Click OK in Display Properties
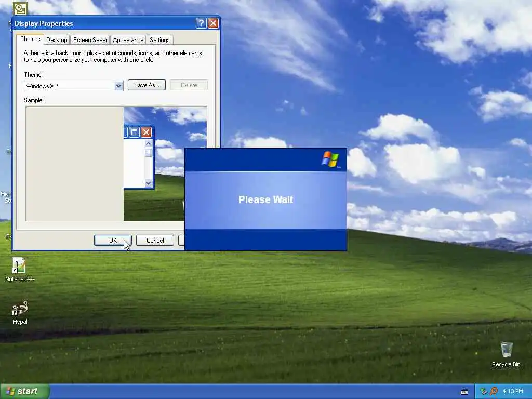Screen dimensions: 532x399 (x=113, y=240)
